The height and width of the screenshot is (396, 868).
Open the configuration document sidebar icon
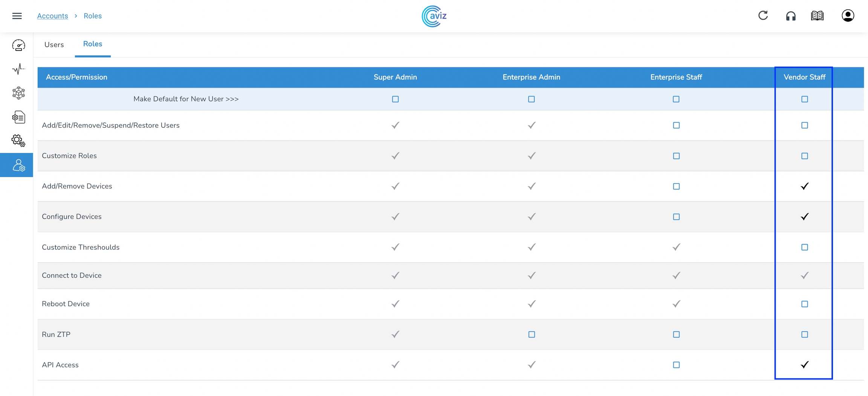(18, 117)
